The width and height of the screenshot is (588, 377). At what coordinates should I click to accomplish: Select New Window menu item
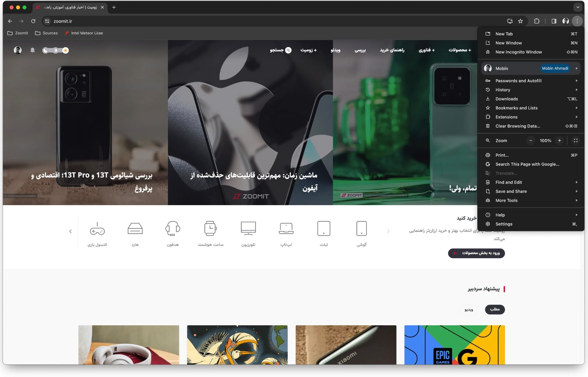pyautogui.click(x=531, y=43)
